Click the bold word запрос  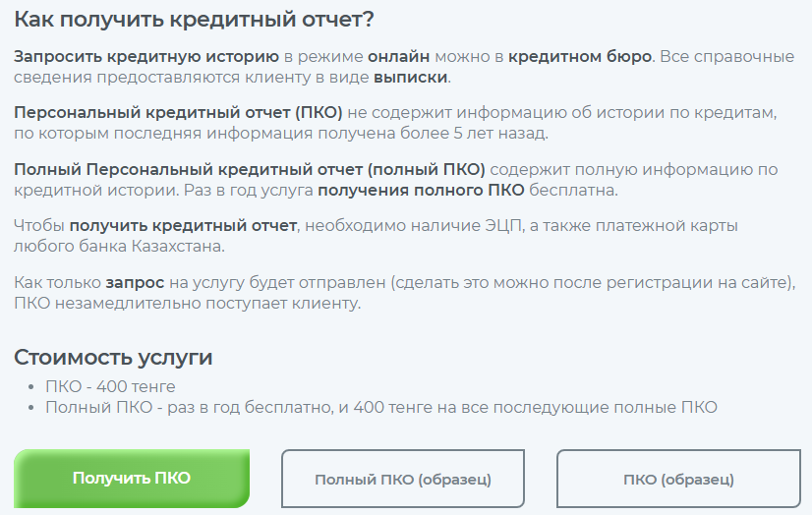pos(135,282)
